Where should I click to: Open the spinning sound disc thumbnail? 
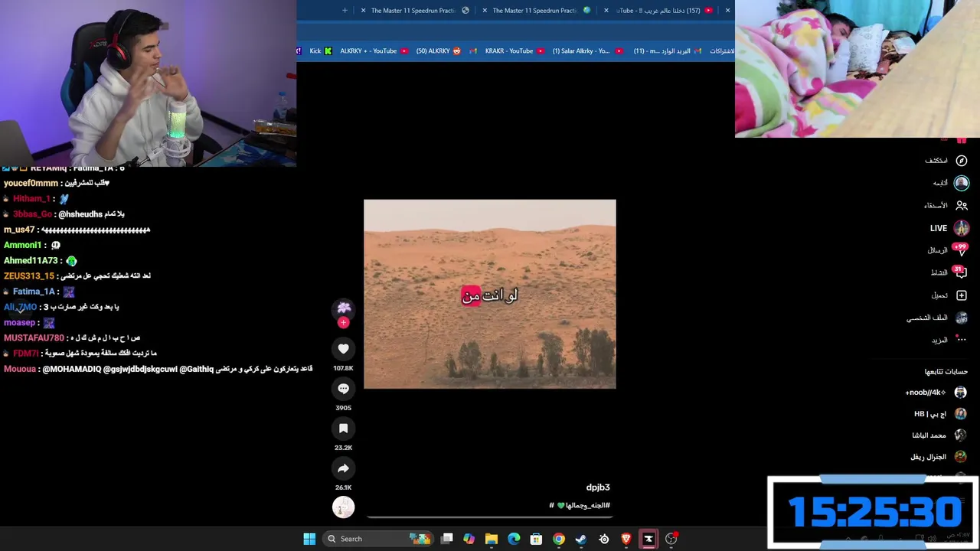pos(343,507)
